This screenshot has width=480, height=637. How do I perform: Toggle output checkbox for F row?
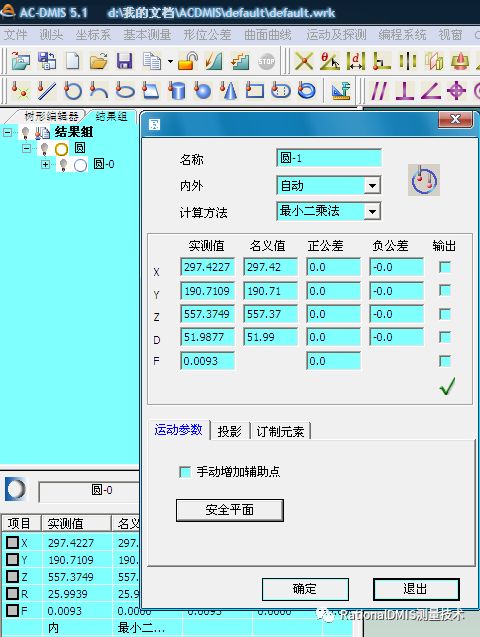click(x=445, y=361)
